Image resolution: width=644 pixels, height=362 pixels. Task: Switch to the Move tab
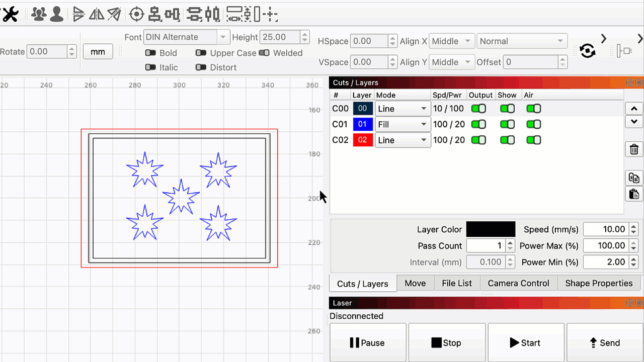click(415, 283)
